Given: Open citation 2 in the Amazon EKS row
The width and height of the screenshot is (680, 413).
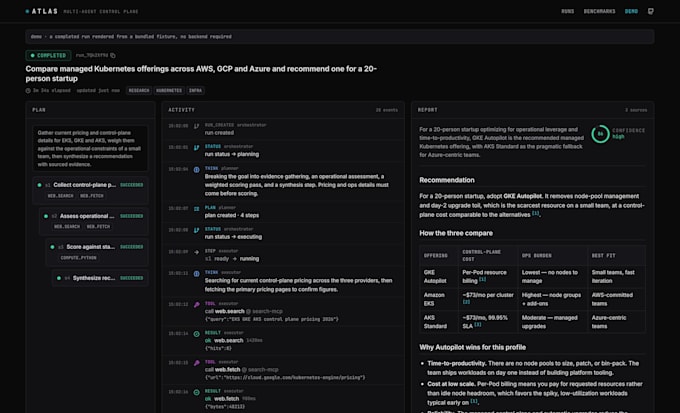Looking at the screenshot, I should click(x=466, y=302).
